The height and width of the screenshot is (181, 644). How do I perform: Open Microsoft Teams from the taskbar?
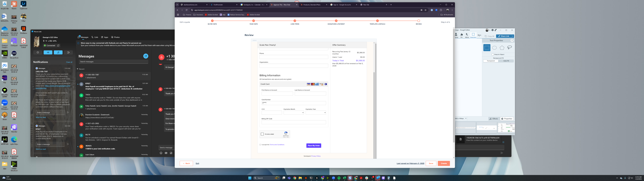pos(289,178)
